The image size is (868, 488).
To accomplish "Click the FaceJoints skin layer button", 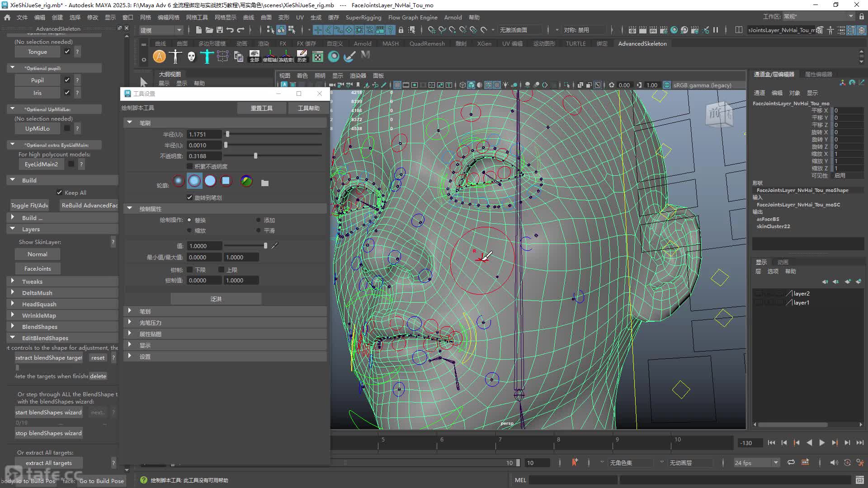I will 38,268.
